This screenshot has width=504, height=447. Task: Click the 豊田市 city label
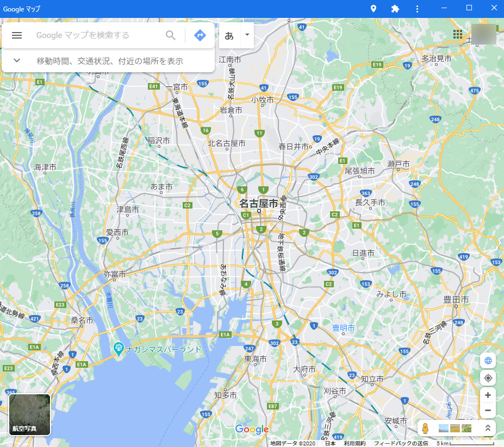tap(456, 299)
